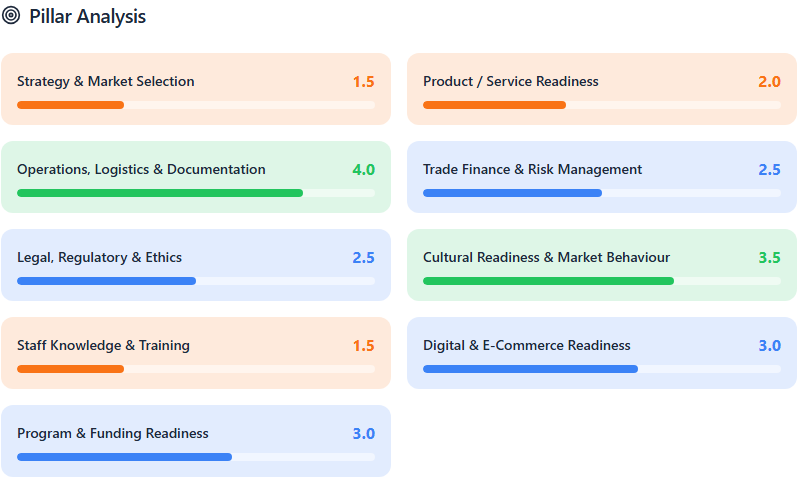Click the 4.0 score on Operations card
Image resolution: width=801 pixels, height=481 pixels.
[363, 169]
